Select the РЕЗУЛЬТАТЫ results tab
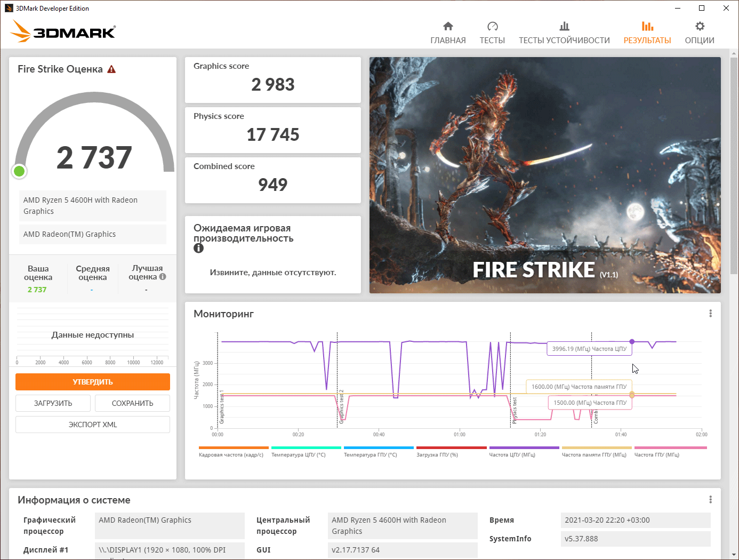This screenshot has width=739, height=560. point(647,33)
